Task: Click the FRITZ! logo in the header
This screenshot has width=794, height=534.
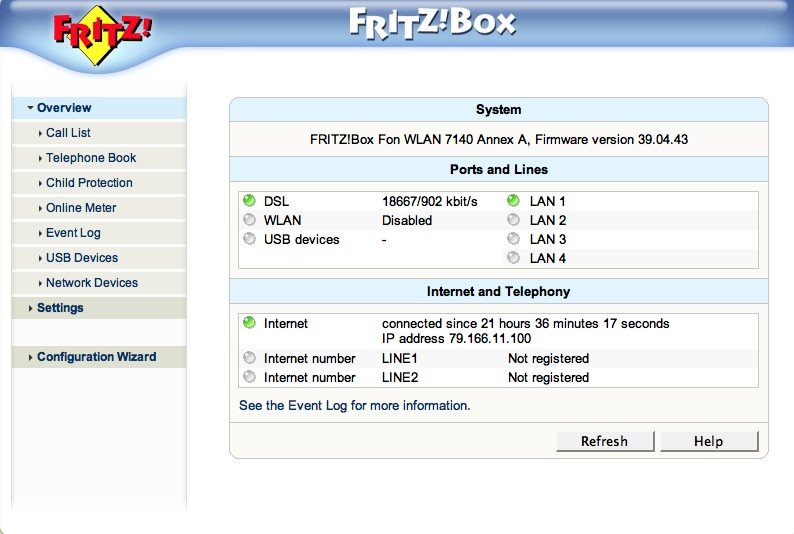Action: [x=103, y=36]
